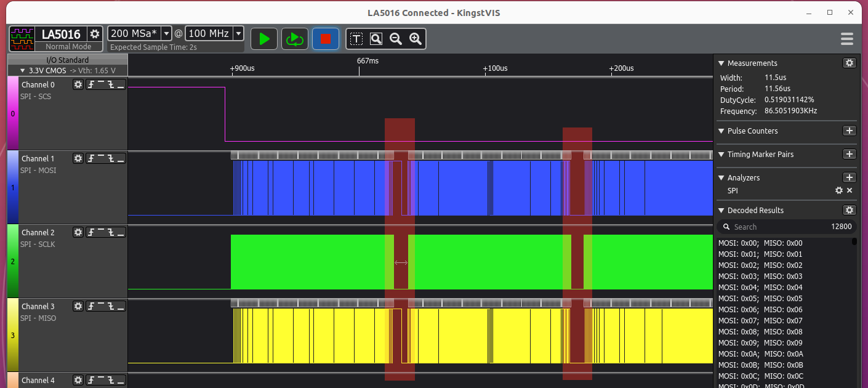Collapse the Measurements section
868x388 pixels.
point(721,63)
